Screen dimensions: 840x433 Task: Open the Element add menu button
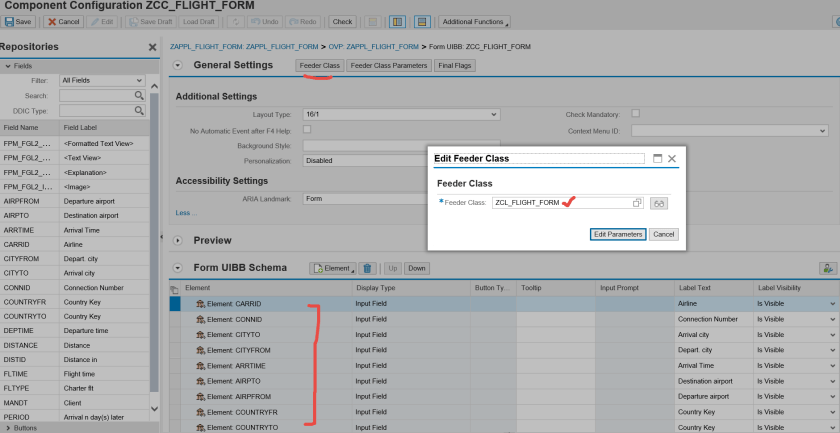(x=332, y=268)
